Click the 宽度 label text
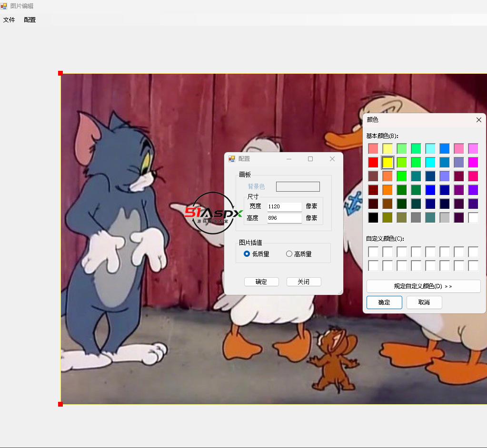Screen dimensions: 487x448 pyautogui.click(x=255, y=206)
